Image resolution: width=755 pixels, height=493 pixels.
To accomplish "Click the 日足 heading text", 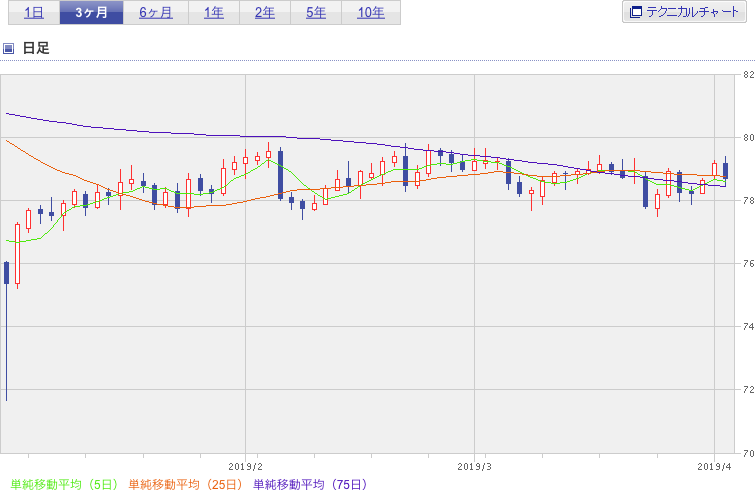I will tap(36, 48).
